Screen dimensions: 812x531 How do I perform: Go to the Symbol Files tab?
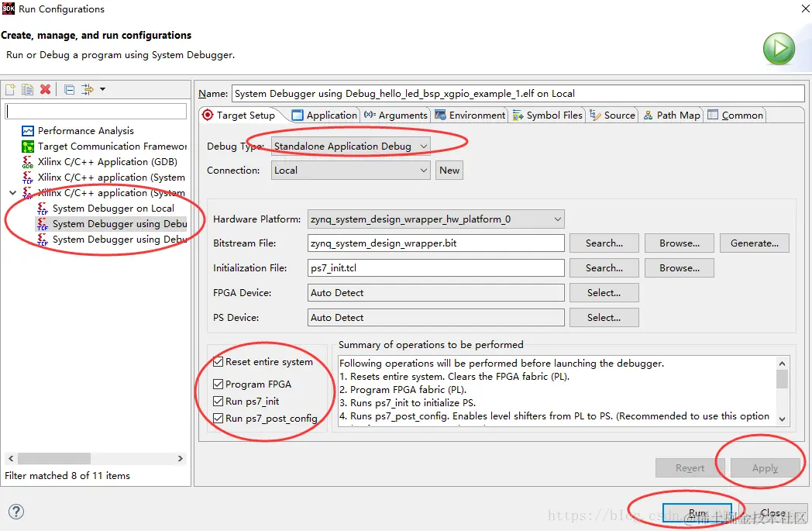(547, 115)
